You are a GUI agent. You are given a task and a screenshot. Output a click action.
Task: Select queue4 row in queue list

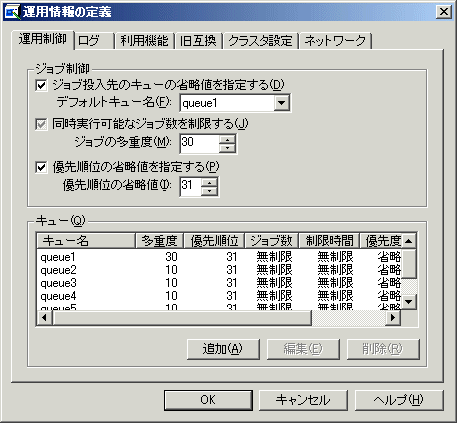[219, 296]
